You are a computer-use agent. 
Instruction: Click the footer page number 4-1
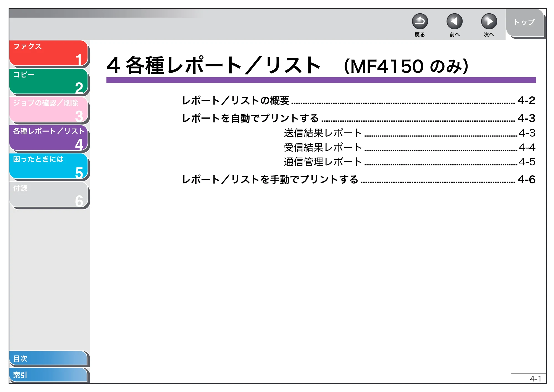tap(535, 379)
